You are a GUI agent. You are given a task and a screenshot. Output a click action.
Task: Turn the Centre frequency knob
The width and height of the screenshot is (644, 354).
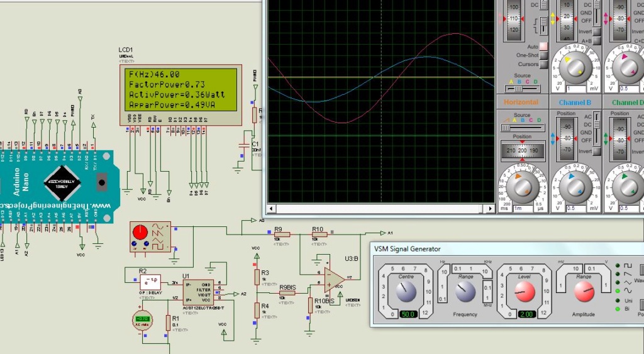[x=406, y=291]
